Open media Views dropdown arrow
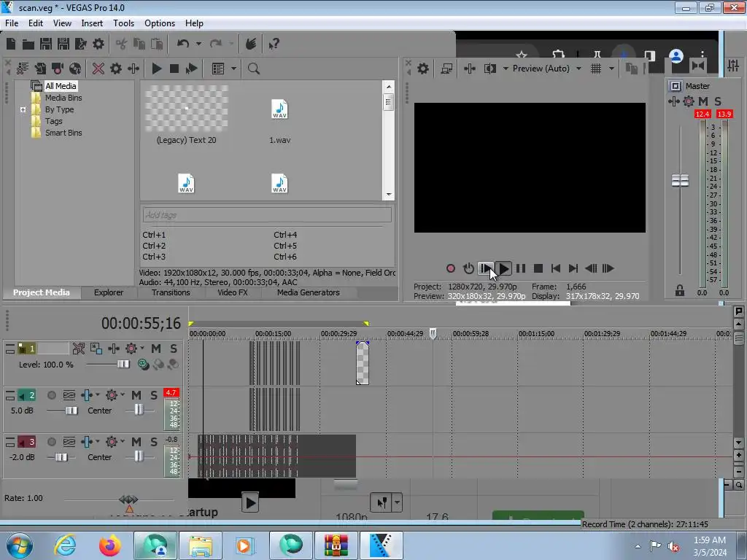The image size is (747, 560). pyautogui.click(x=233, y=69)
